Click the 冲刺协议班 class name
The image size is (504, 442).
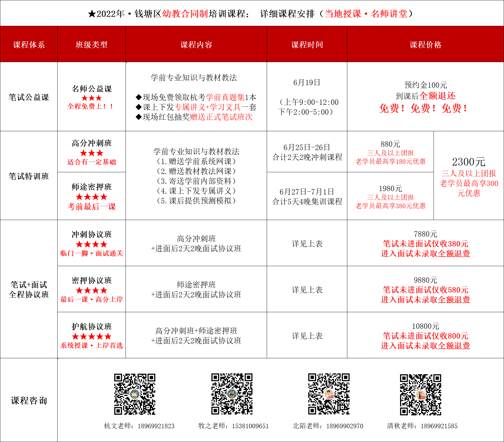pos(92,234)
